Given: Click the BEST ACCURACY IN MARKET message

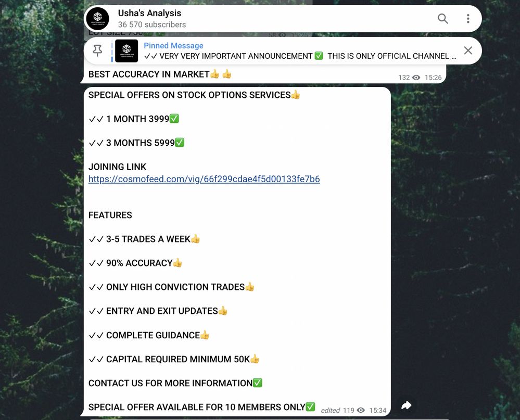Looking at the screenshot, I should click(x=159, y=74).
